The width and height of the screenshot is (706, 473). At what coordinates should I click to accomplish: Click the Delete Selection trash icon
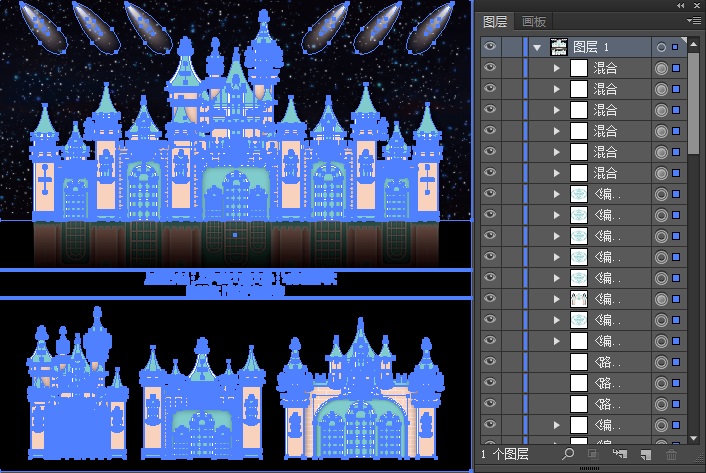(x=671, y=455)
